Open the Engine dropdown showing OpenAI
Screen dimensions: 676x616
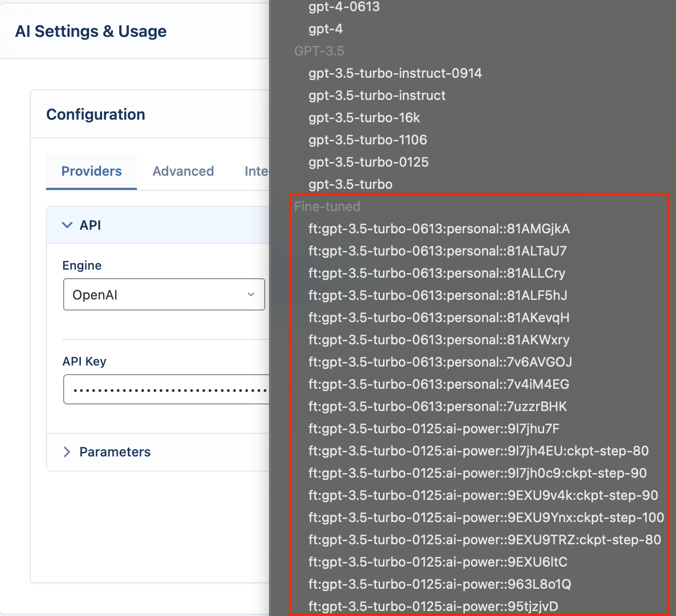(164, 294)
